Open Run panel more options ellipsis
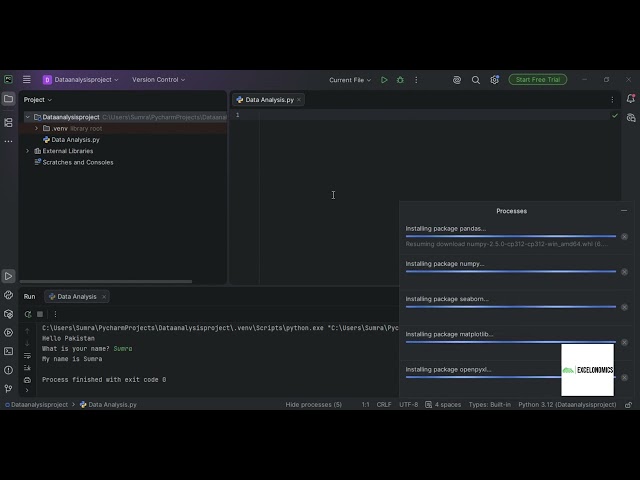This screenshot has width=640, height=480. (x=56, y=314)
